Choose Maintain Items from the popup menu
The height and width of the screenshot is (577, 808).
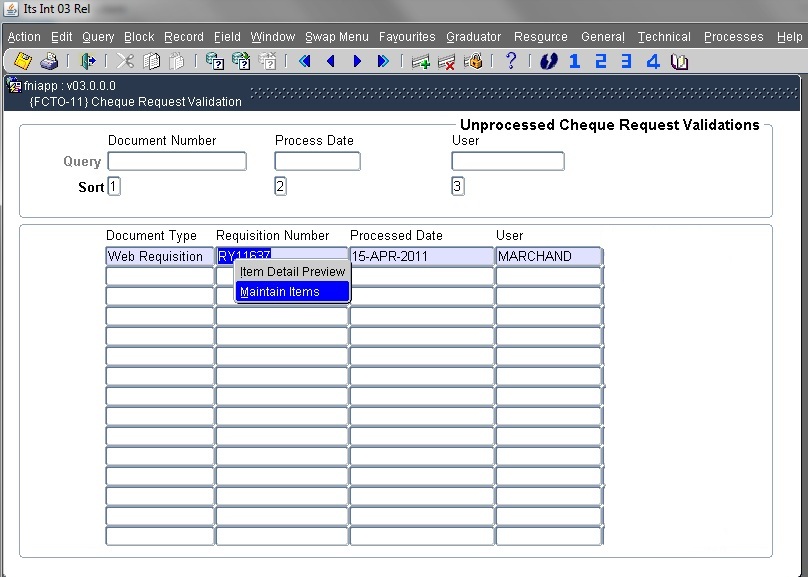292,292
